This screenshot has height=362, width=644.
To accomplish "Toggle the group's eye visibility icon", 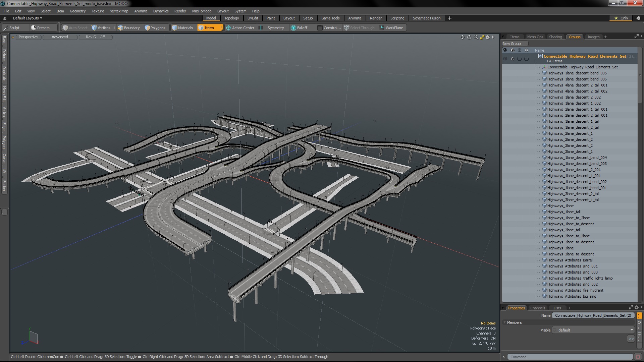I will (505, 59).
